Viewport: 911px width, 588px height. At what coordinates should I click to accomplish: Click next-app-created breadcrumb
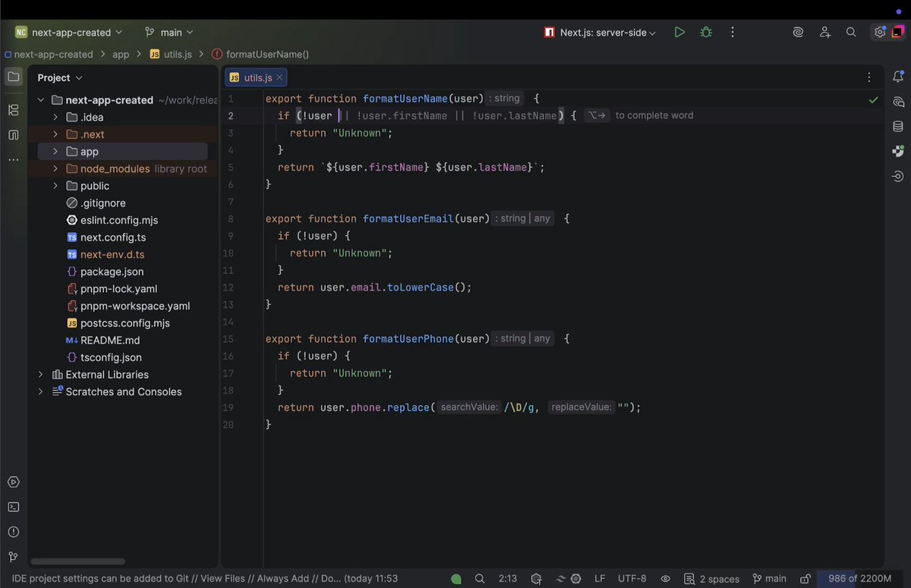[49, 55]
